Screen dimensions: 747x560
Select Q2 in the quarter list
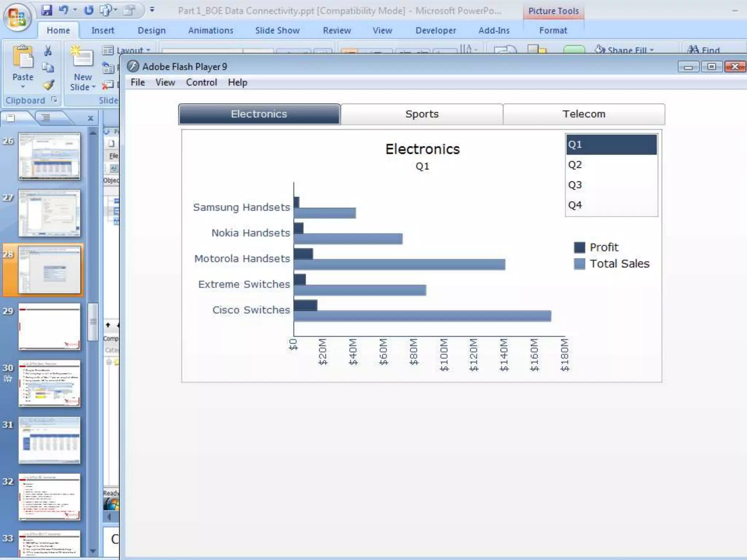(x=611, y=165)
